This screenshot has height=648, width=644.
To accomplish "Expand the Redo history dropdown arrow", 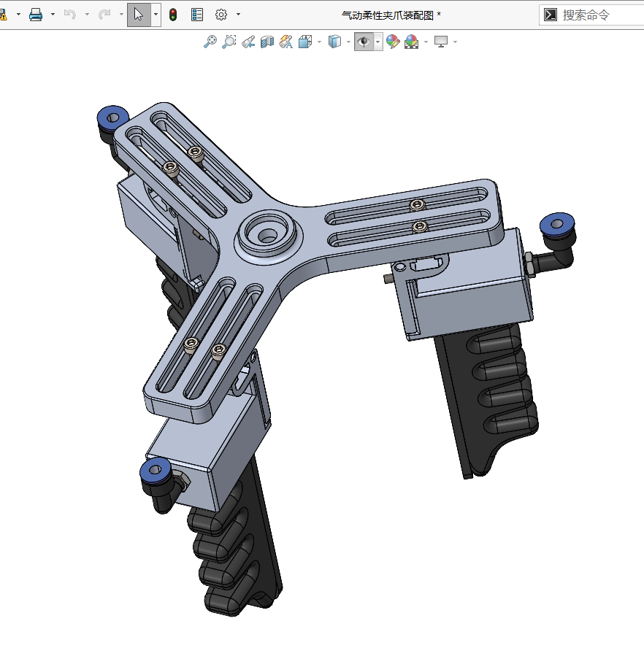I will (122, 15).
